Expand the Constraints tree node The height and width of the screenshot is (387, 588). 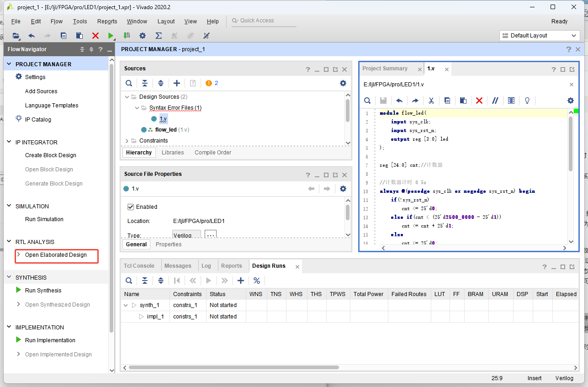pos(127,141)
